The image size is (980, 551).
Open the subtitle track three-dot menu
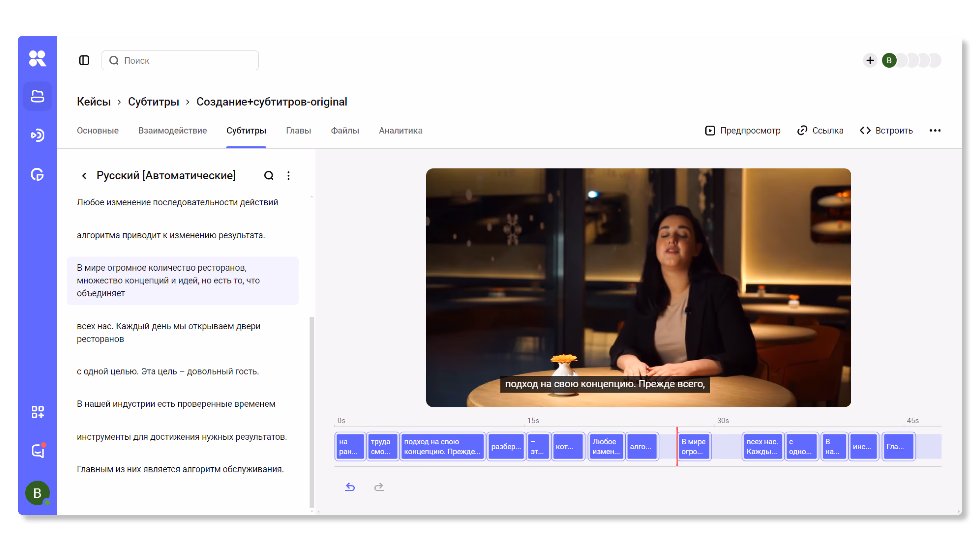coord(288,176)
